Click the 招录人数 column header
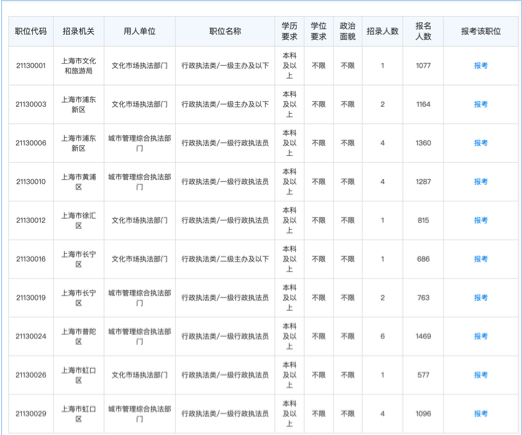 pyautogui.click(x=382, y=31)
